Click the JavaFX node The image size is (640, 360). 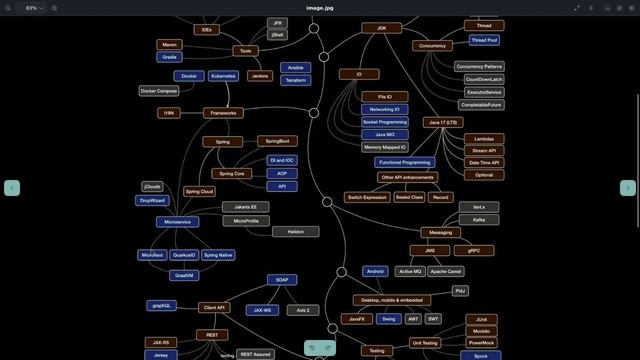click(x=357, y=319)
